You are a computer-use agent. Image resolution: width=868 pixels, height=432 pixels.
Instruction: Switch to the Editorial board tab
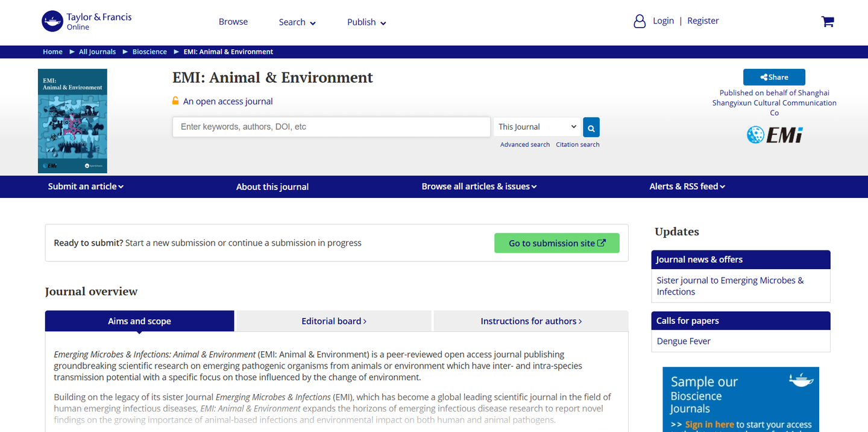click(334, 321)
